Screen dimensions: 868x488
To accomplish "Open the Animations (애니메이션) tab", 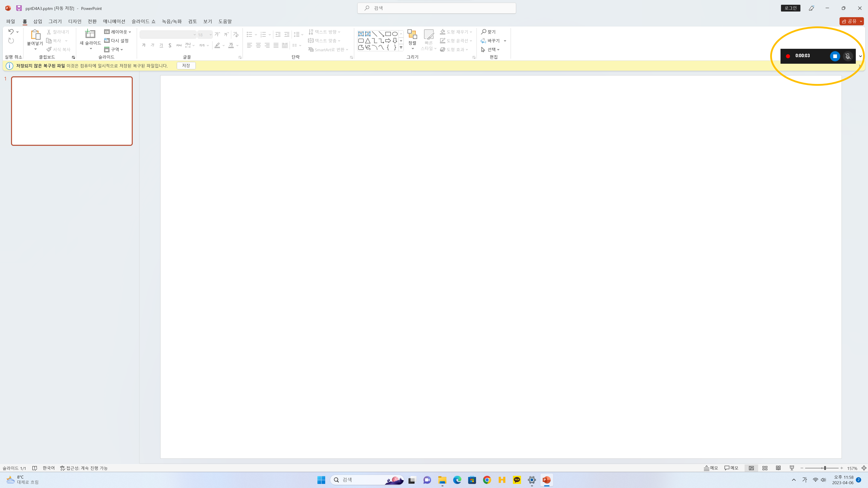I will pos(114,21).
